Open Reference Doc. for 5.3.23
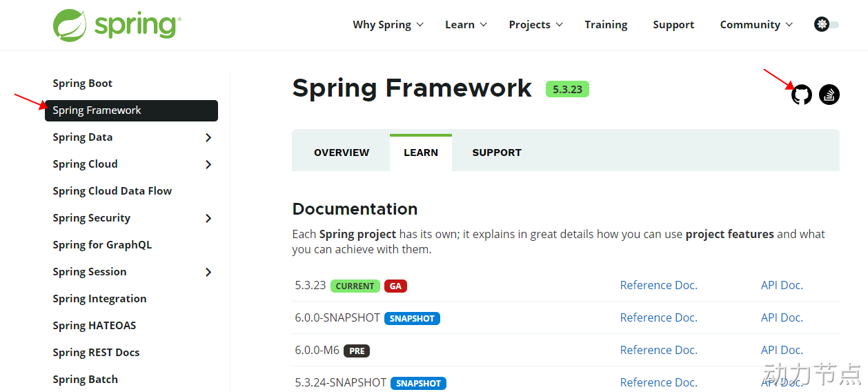The height and width of the screenshot is (392, 868). [x=658, y=285]
